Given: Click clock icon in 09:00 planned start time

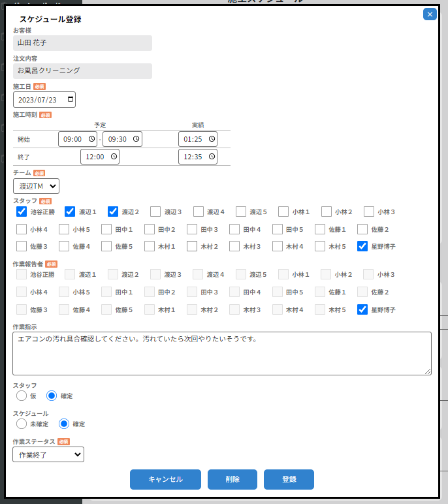Looking at the screenshot, I should pos(91,139).
